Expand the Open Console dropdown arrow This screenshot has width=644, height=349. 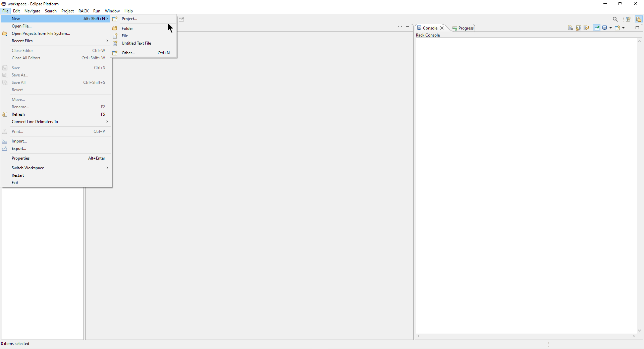(x=623, y=28)
